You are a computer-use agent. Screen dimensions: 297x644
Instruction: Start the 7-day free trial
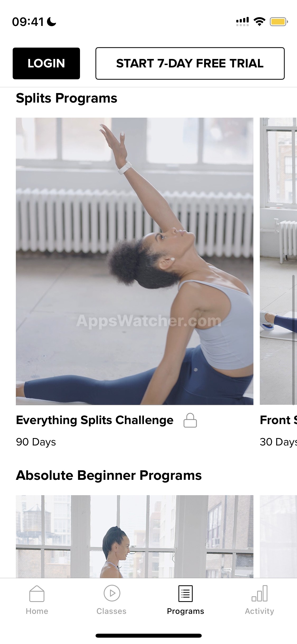pyautogui.click(x=190, y=63)
